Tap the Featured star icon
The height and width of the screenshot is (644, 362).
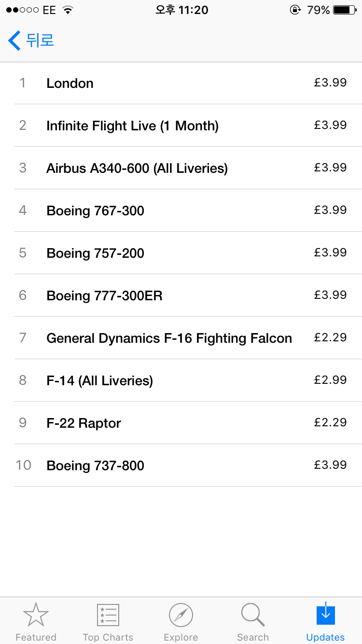click(36, 615)
